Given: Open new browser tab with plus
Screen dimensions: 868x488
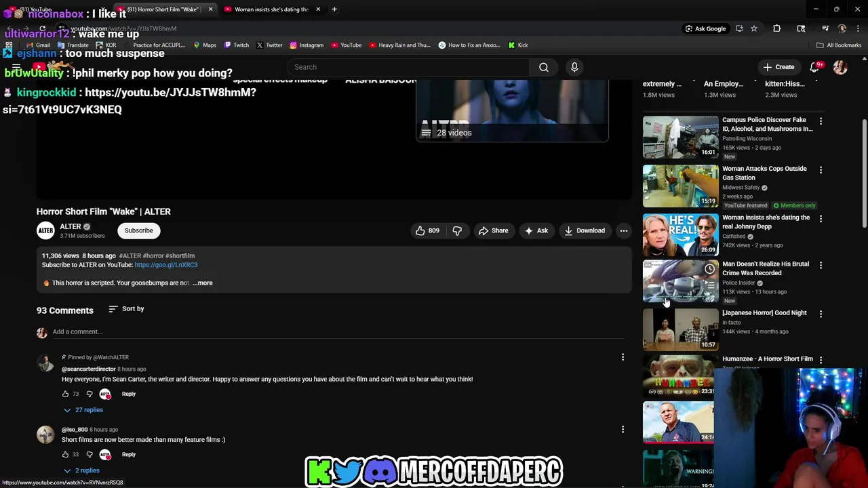Looking at the screenshot, I should tap(334, 9).
